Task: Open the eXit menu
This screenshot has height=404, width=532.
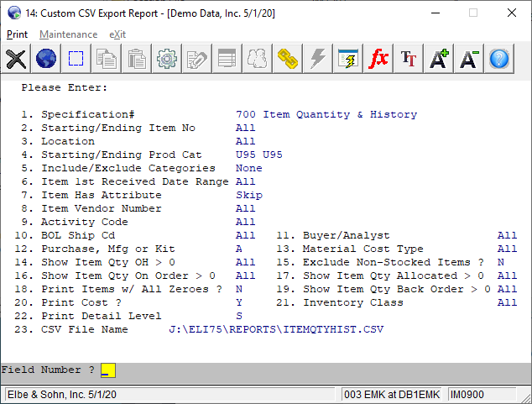Action: [x=117, y=34]
